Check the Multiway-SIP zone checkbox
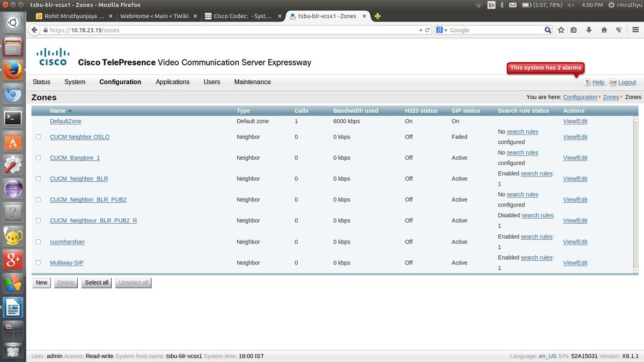 click(x=38, y=263)
